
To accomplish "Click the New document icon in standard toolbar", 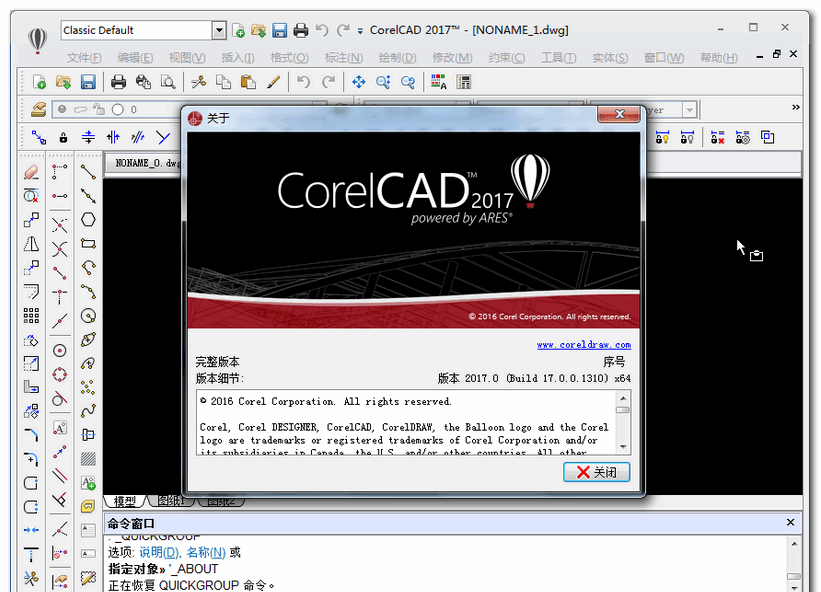I will 39,82.
